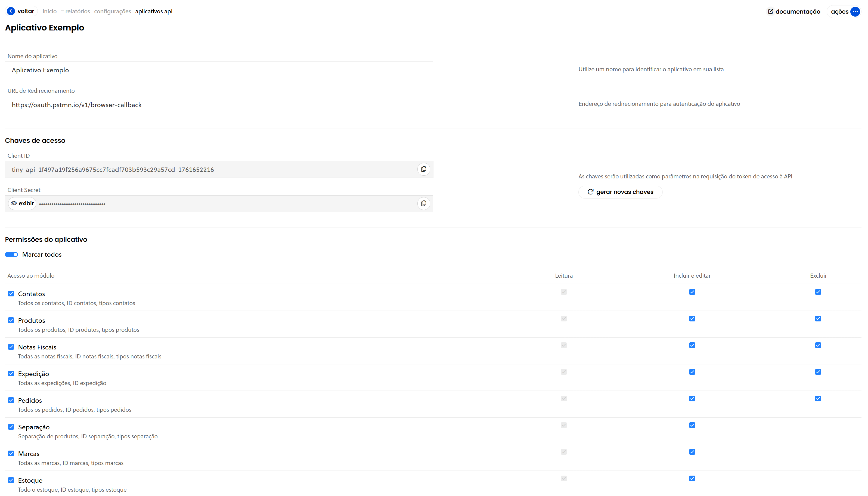Disable the Pedidos module access
868x496 pixels.
11,400
